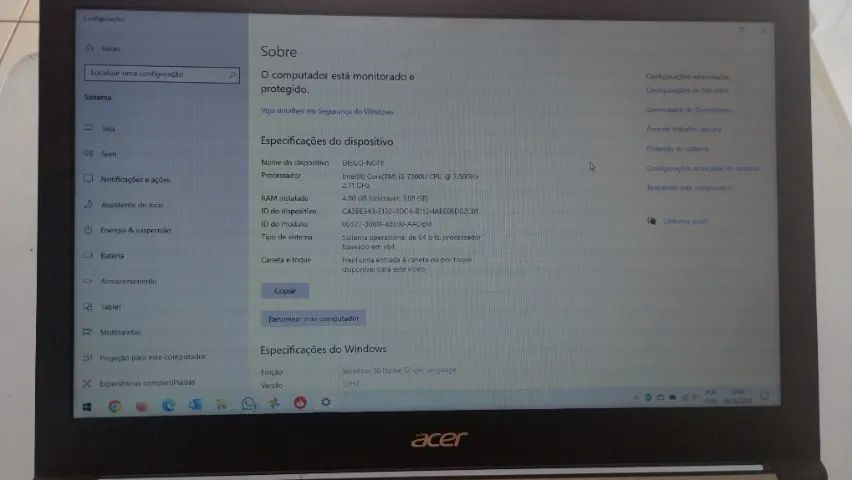Open Configurações do BitLocker link
The image size is (852, 480).
tap(687, 90)
